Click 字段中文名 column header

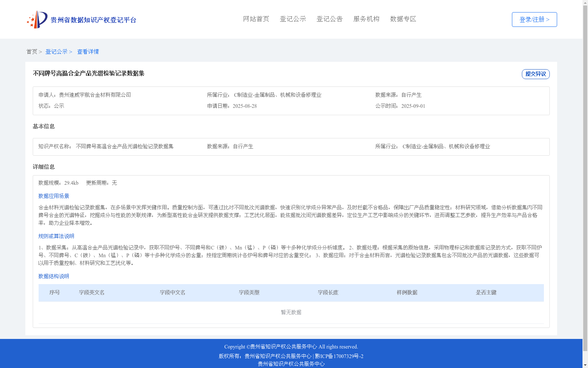pyautogui.click(x=173, y=293)
